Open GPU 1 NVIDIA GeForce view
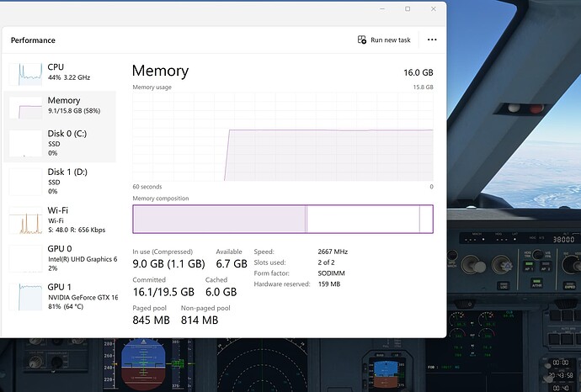Screen dimensions: 581x392 (x=60, y=296)
